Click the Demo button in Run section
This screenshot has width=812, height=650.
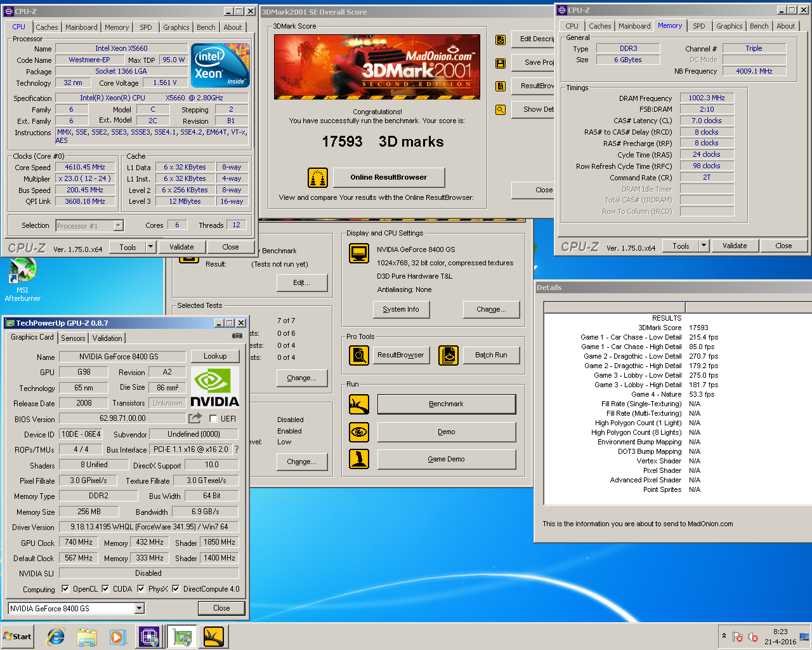pos(447,432)
